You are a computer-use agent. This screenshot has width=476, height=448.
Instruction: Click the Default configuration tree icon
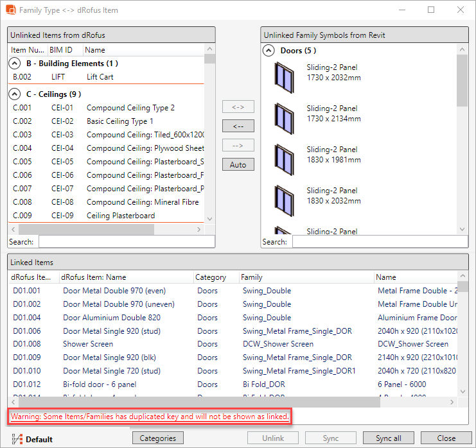click(x=17, y=439)
